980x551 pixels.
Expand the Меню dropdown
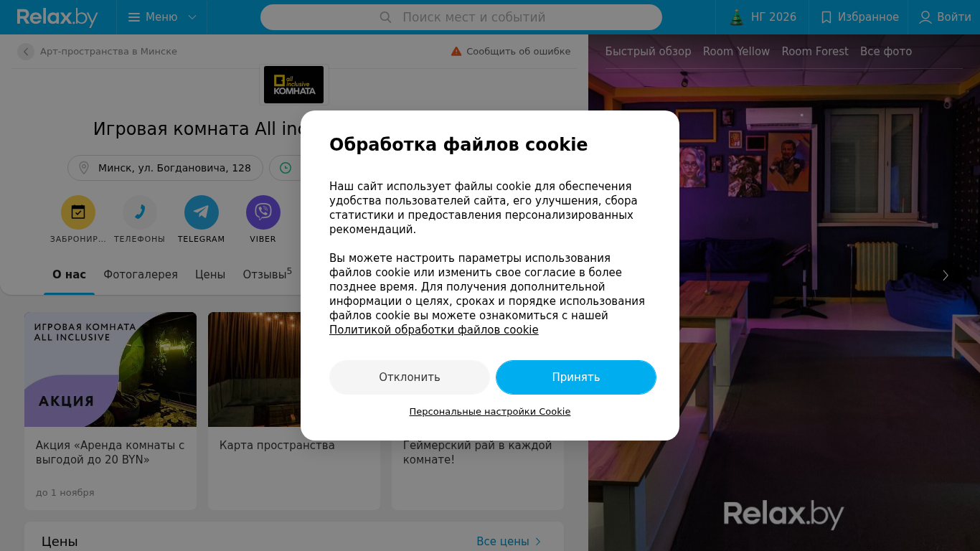click(162, 17)
